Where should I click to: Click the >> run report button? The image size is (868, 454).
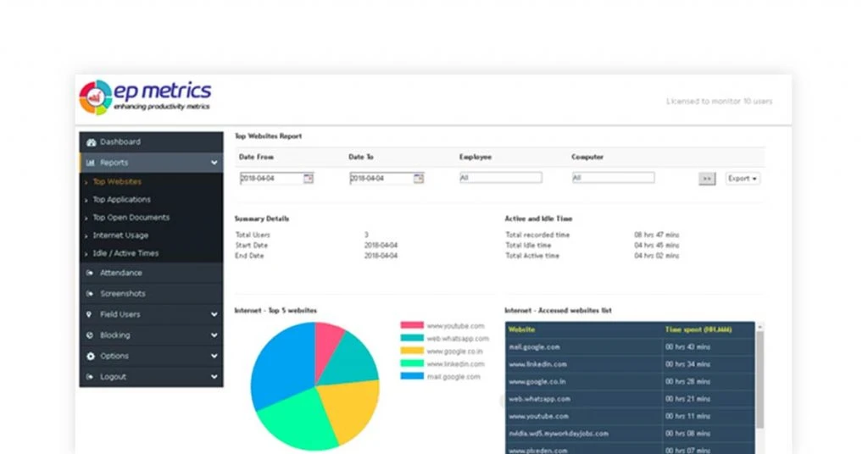point(707,179)
